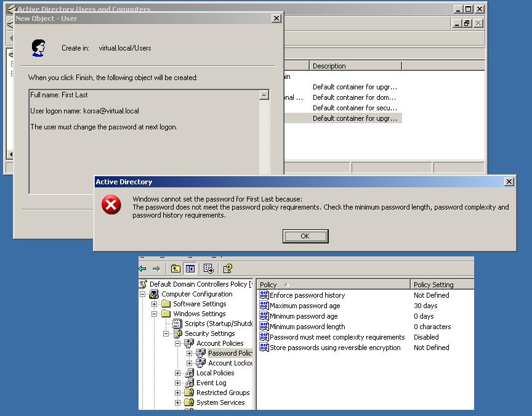This screenshot has height=416, width=532.
Task: Select the Event Log node icon
Action: coord(189,382)
